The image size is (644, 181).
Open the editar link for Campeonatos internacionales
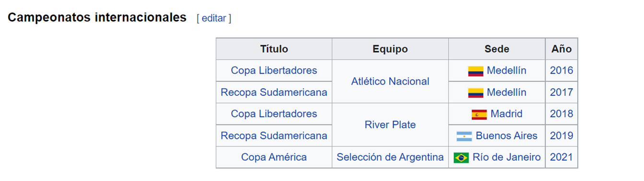214,18
